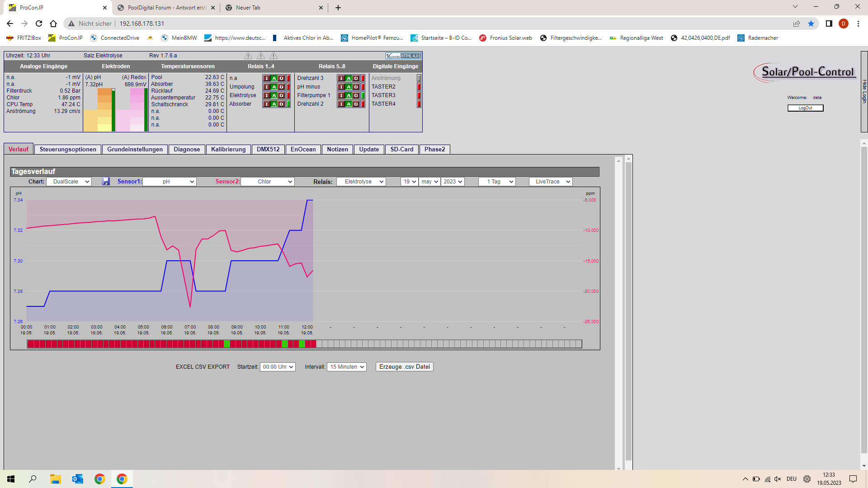The width and height of the screenshot is (868, 488).
Task: Click the Erzeuge .csv Datei button
Action: click(405, 367)
